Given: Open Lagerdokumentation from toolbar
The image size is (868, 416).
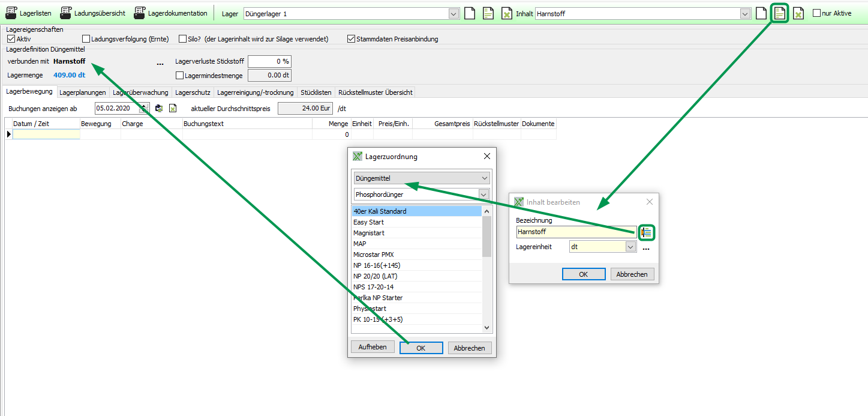Looking at the screenshot, I should [x=170, y=13].
